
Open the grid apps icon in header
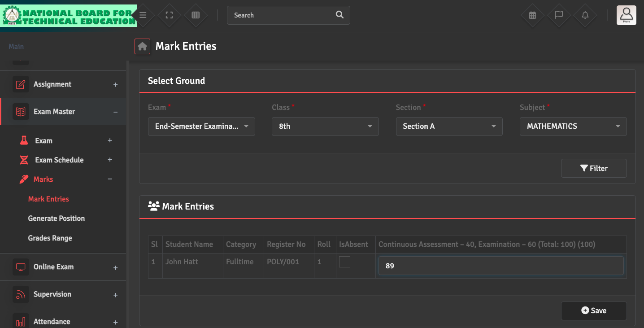(196, 15)
